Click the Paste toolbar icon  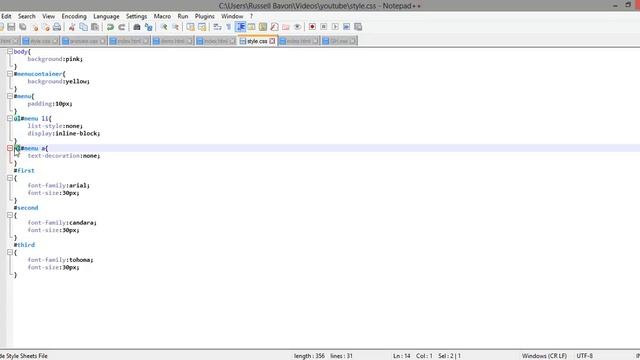coord(95,27)
